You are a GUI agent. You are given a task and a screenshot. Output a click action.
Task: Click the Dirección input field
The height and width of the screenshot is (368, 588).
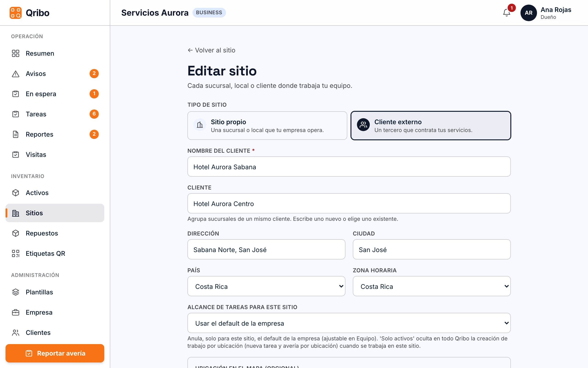click(266, 249)
